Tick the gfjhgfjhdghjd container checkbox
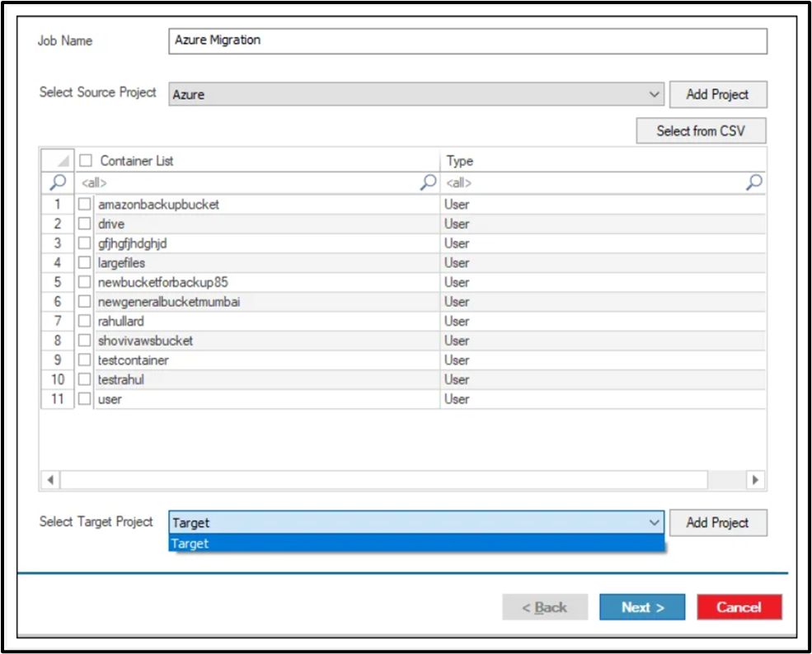This screenshot has height=654, width=812. coord(84,243)
